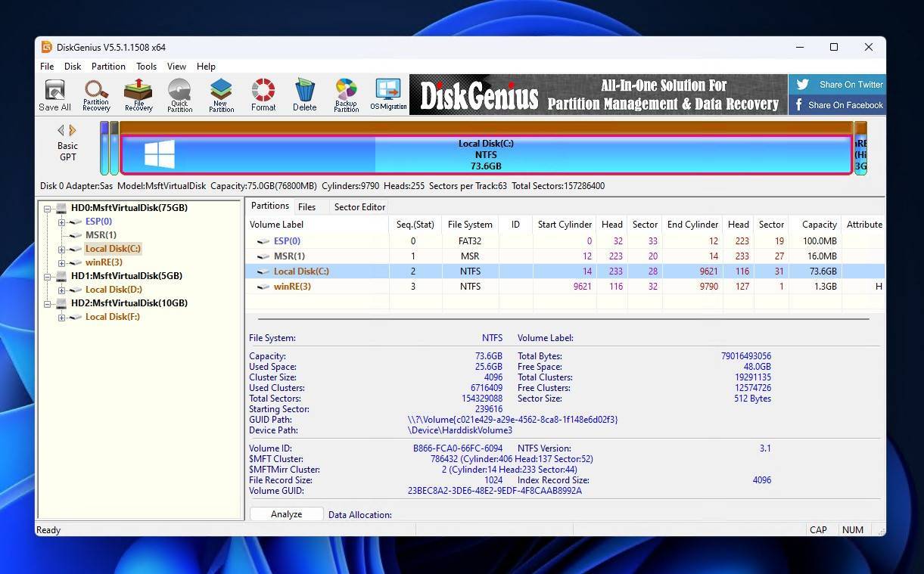The height and width of the screenshot is (574, 924).
Task: Open the Backup Partition tool
Action: 346,95
